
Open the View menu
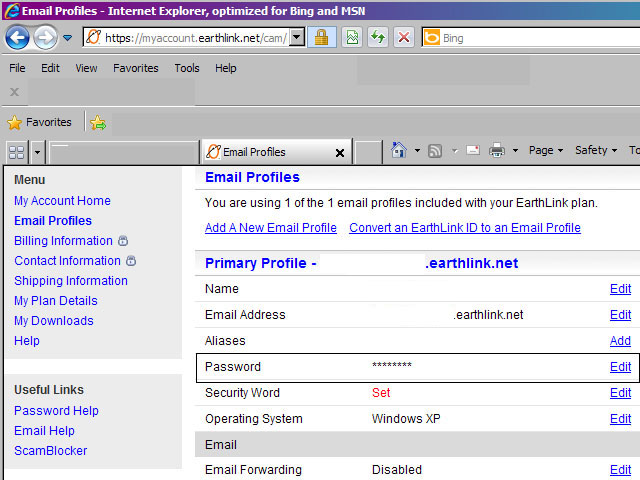pyautogui.click(x=86, y=68)
